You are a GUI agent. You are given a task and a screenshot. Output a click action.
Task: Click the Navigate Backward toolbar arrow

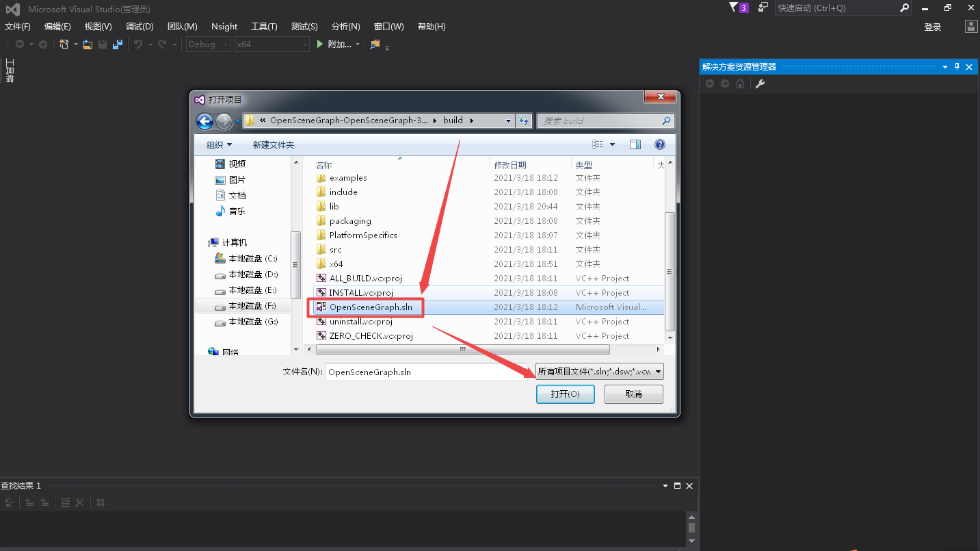(20, 44)
